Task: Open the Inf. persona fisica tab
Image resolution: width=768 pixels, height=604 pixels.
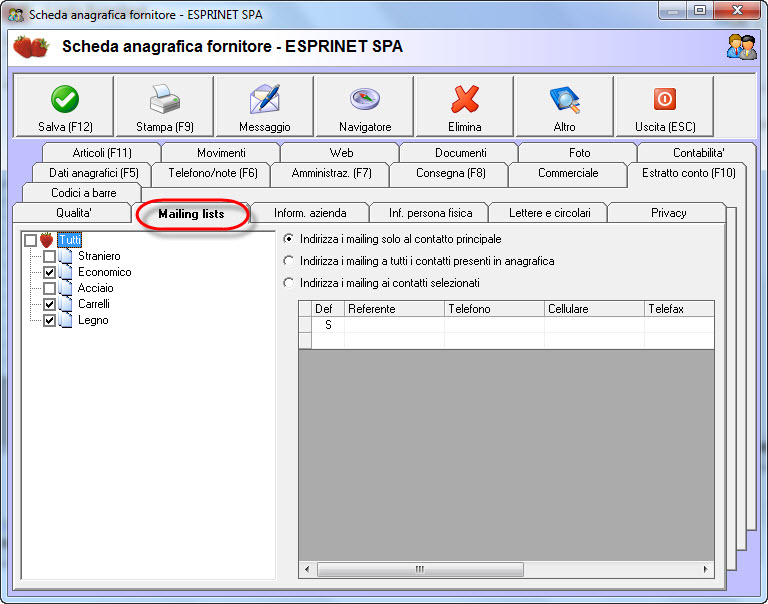Action: [x=430, y=213]
